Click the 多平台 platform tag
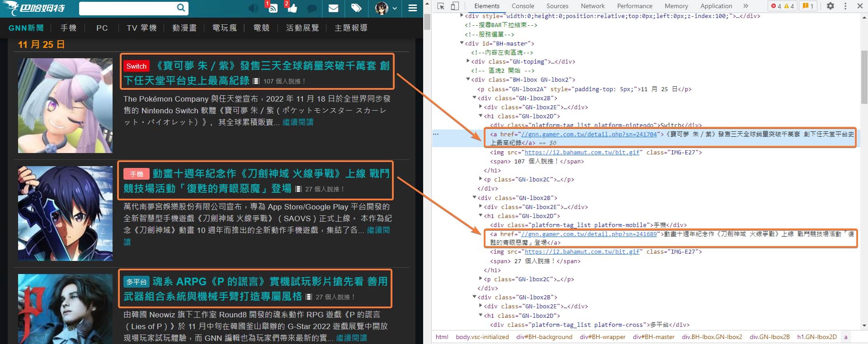Screen dimensions: 868x344 click(x=137, y=282)
